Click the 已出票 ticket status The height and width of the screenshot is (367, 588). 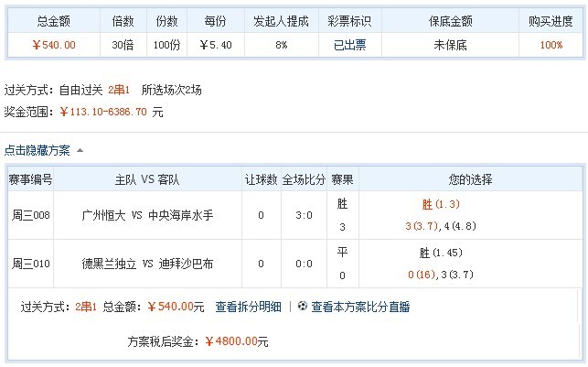pyautogui.click(x=350, y=45)
